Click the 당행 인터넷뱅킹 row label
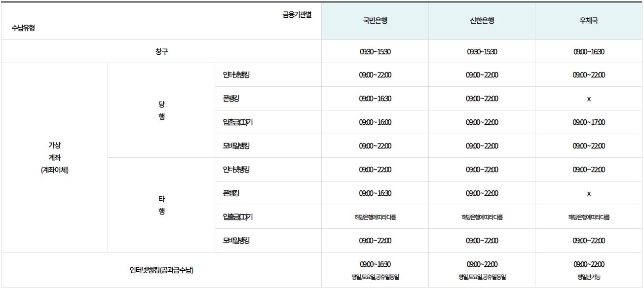The image size is (644, 289). pos(236,75)
